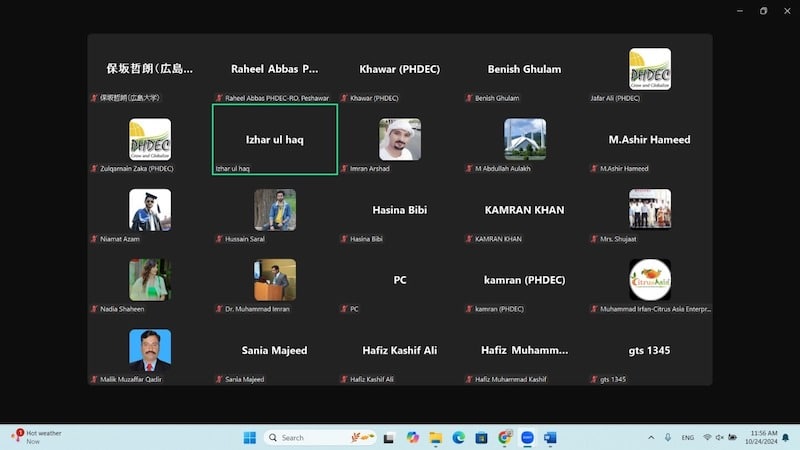The height and width of the screenshot is (450, 800).
Task: Click the muted mic icon beside Khawar (PHDEC)
Action: pos(344,98)
